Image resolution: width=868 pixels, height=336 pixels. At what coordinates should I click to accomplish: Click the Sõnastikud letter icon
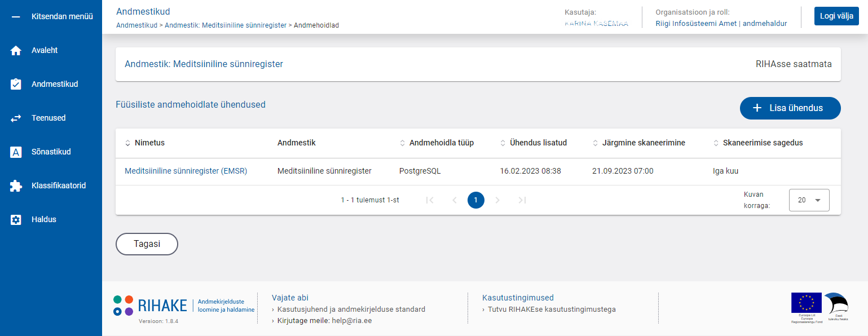(16, 152)
